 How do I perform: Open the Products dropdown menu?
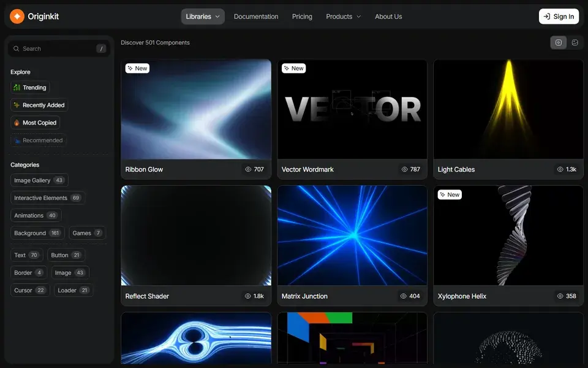tap(343, 17)
